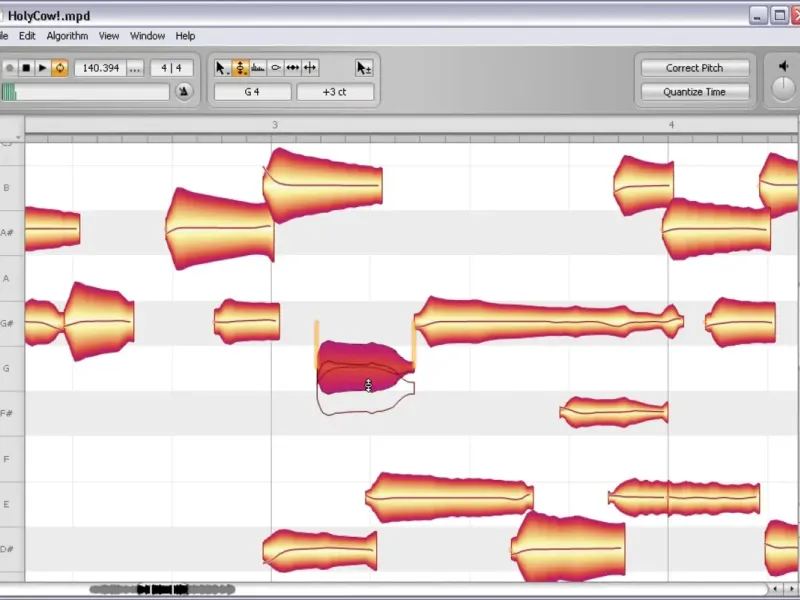This screenshot has width=800, height=600.
Task: Open the View menu
Action: 109,36
